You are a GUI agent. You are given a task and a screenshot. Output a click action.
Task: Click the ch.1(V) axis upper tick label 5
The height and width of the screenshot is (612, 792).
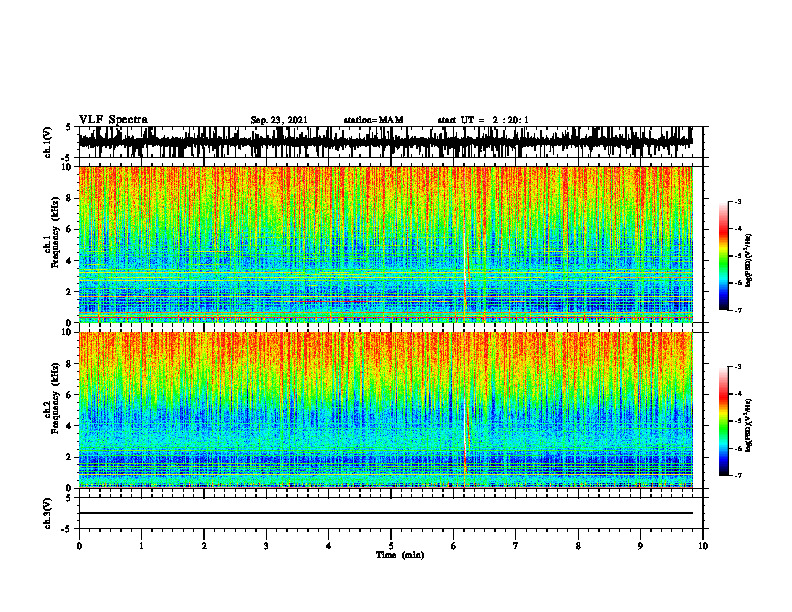[70, 127]
